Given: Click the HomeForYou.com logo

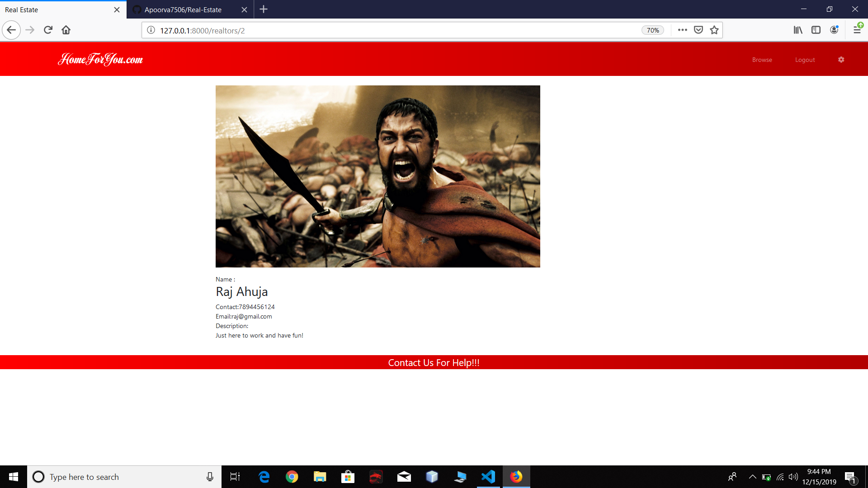Looking at the screenshot, I should pyautogui.click(x=100, y=59).
